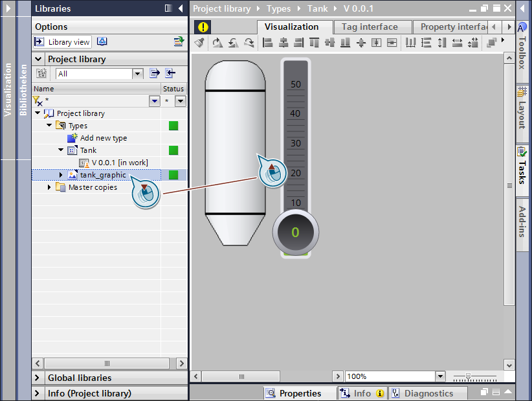
Task: Click the clear name filter funnel icon
Action: point(38,101)
